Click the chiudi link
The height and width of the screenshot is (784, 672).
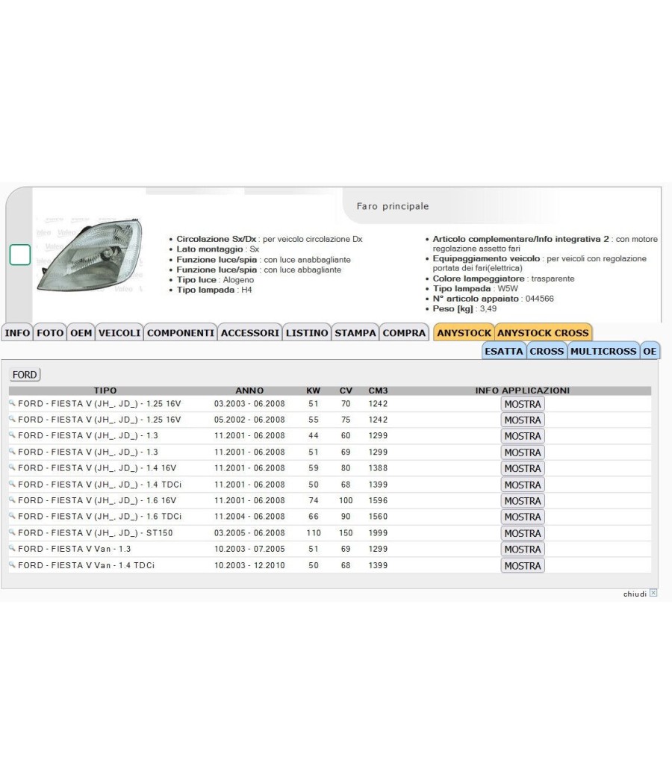pyautogui.click(x=635, y=594)
